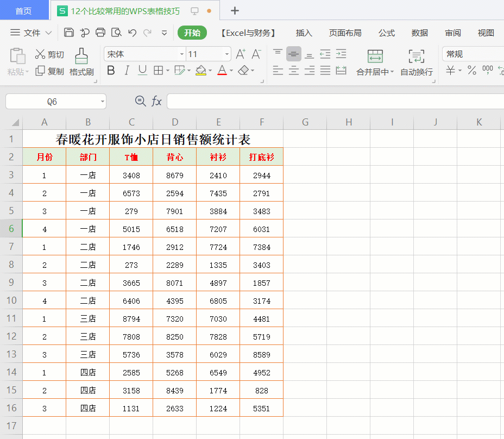Click the Auto wrap text (自动换行) icon

pos(417,62)
